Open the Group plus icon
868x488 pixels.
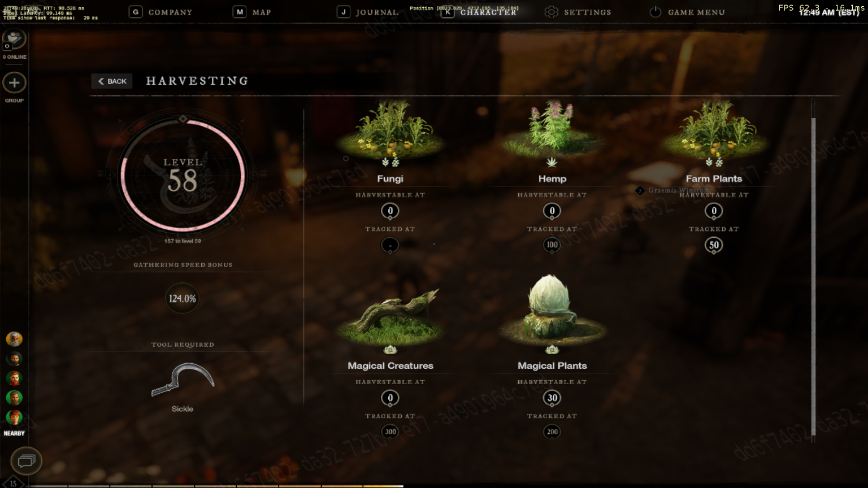14,83
